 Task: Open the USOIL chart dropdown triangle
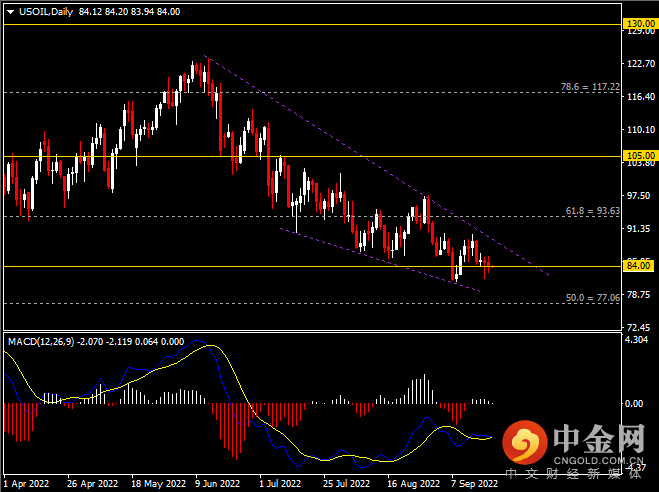click(11, 12)
